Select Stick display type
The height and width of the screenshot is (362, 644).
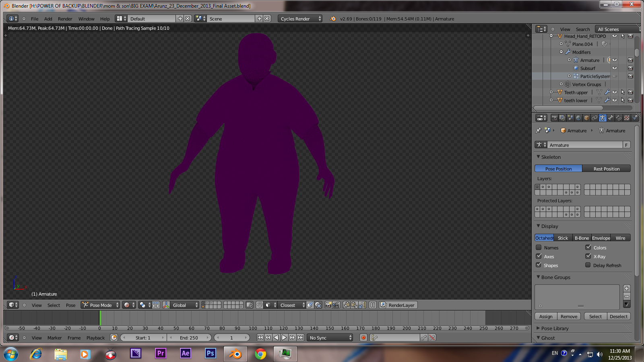(x=563, y=238)
